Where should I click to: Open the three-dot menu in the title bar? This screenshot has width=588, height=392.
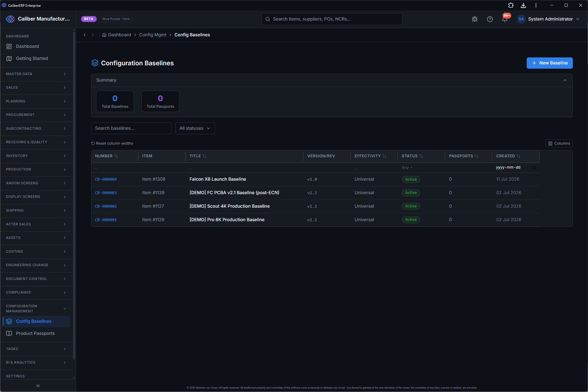[536, 5]
